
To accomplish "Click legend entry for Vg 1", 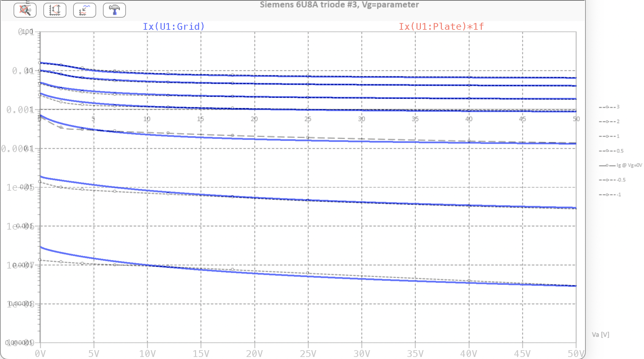I will [x=609, y=136].
